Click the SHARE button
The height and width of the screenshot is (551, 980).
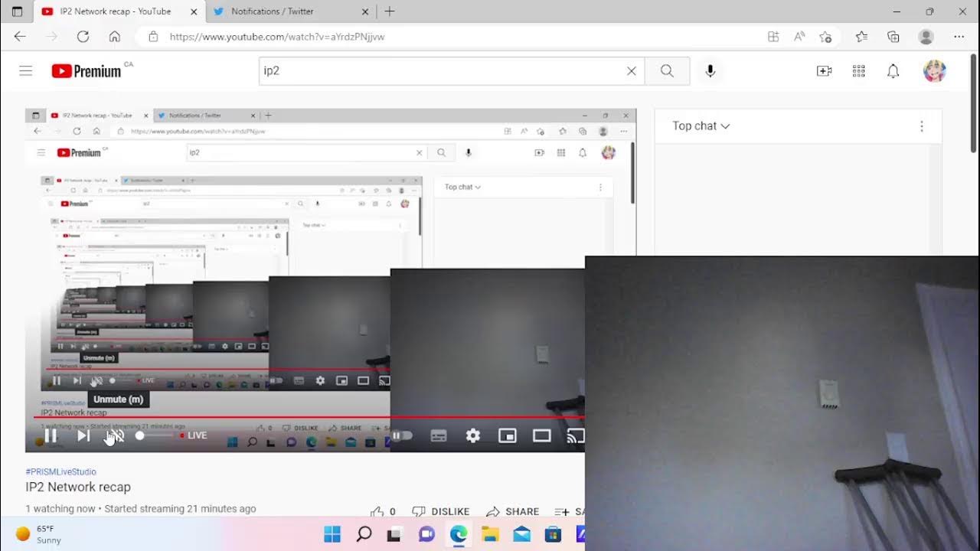pyautogui.click(x=513, y=511)
